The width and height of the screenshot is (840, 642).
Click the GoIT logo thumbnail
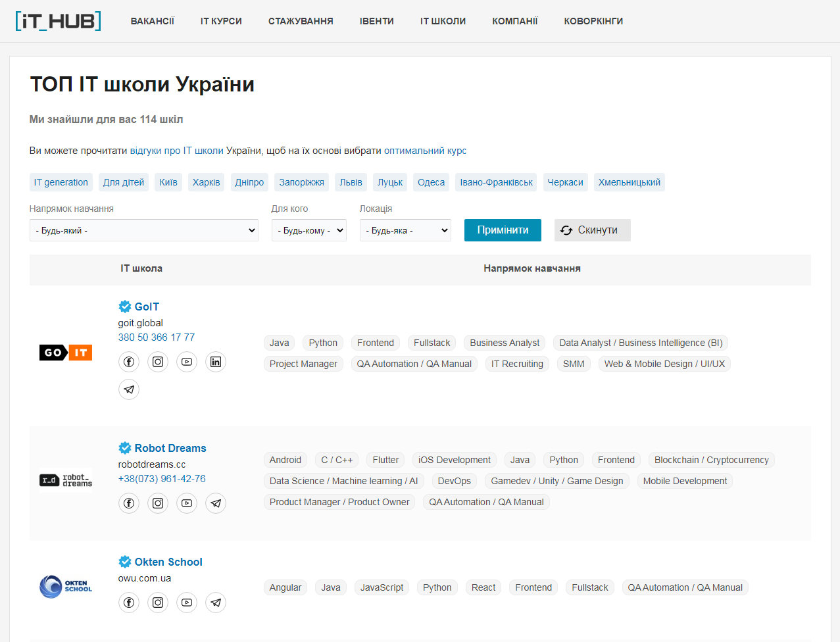click(66, 353)
